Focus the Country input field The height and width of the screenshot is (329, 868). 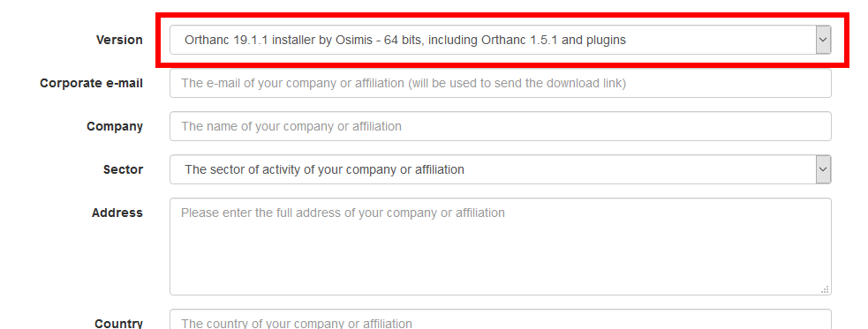pyautogui.click(x=501, y=319)
